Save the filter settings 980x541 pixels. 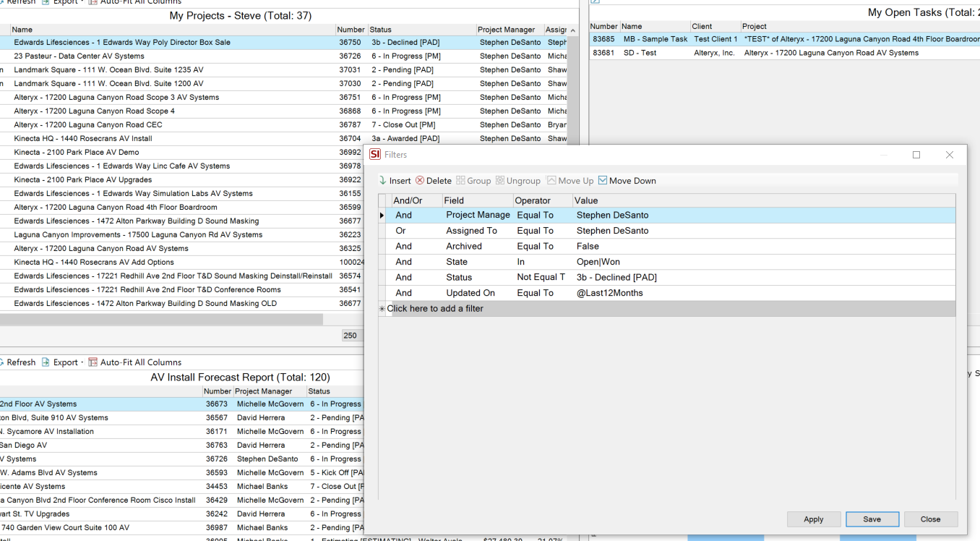coord(872,519)
